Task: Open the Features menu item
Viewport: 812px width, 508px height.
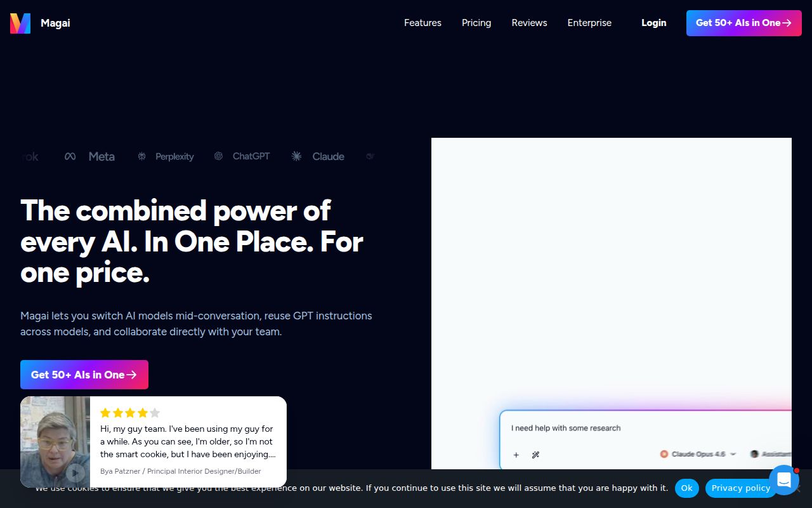Action: (x=422, y=23)
